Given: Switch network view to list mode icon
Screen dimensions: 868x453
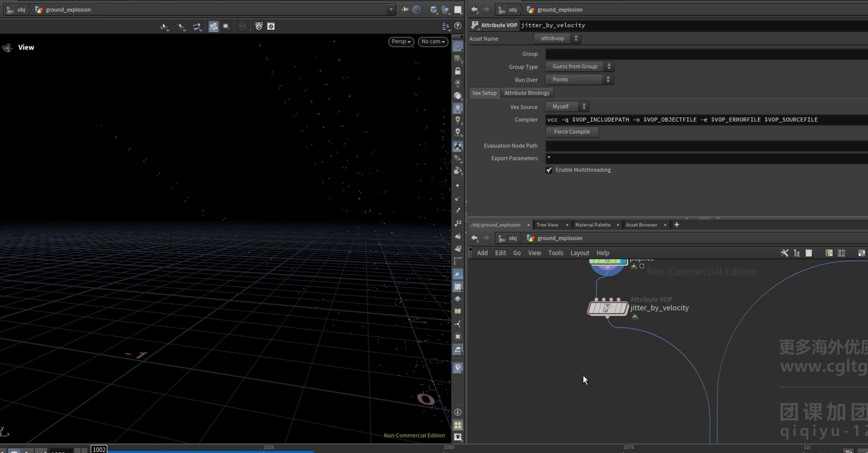Looking at the screenshot, I should pos(809,253).
